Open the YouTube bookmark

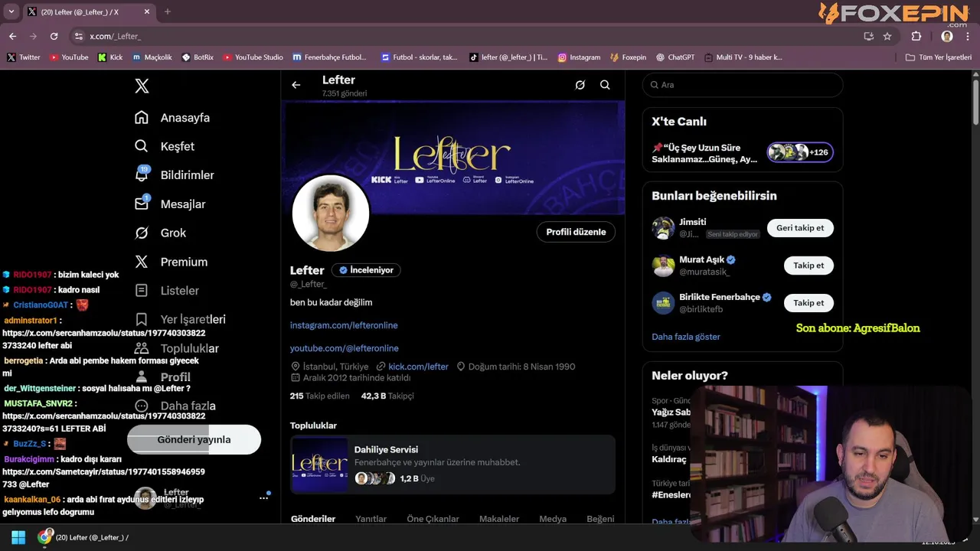click(69, 57)
